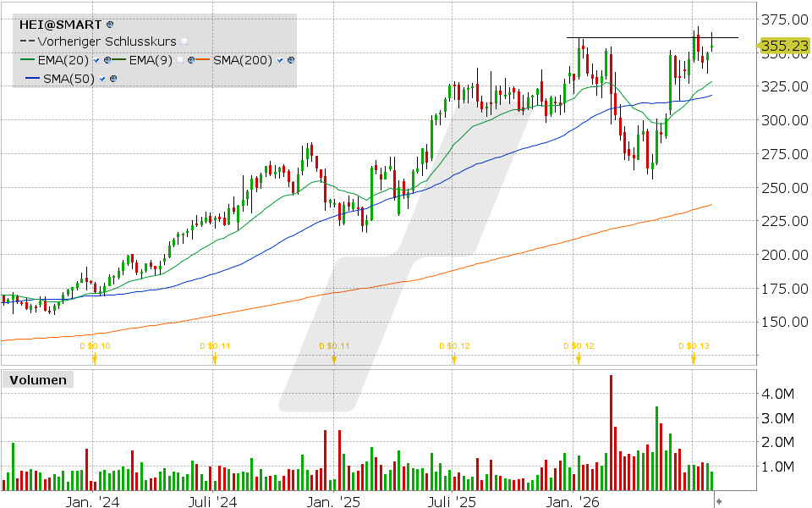Open the EMA(9) settings icon

[191, 60]
